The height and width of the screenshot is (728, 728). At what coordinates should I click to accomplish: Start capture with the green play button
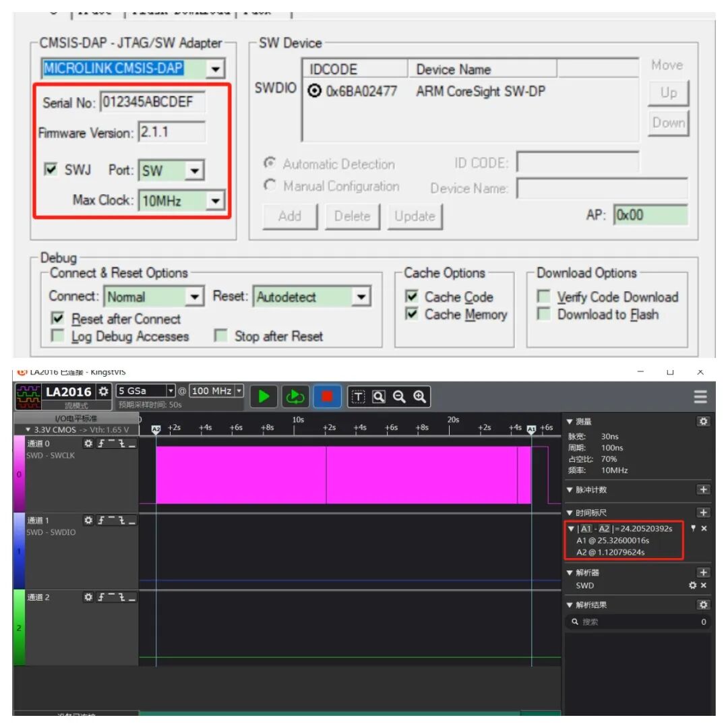coord(264,396)
